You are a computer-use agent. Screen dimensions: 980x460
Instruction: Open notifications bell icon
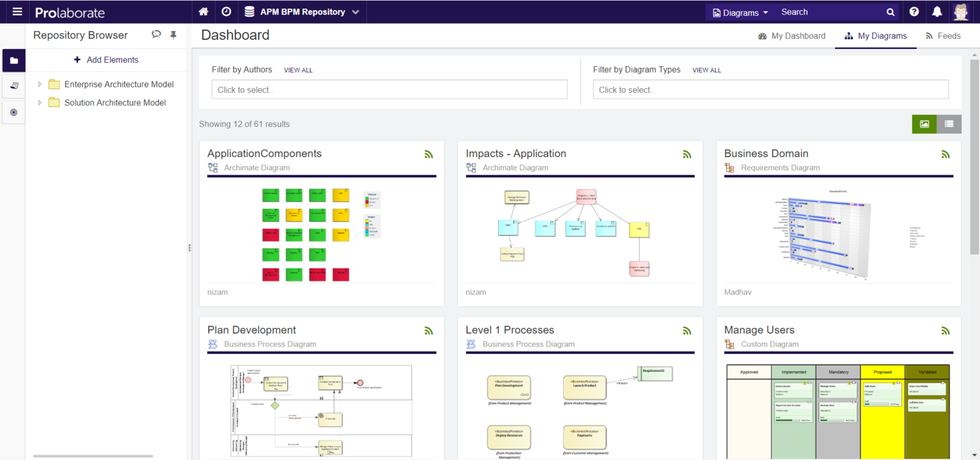point(937,12)
